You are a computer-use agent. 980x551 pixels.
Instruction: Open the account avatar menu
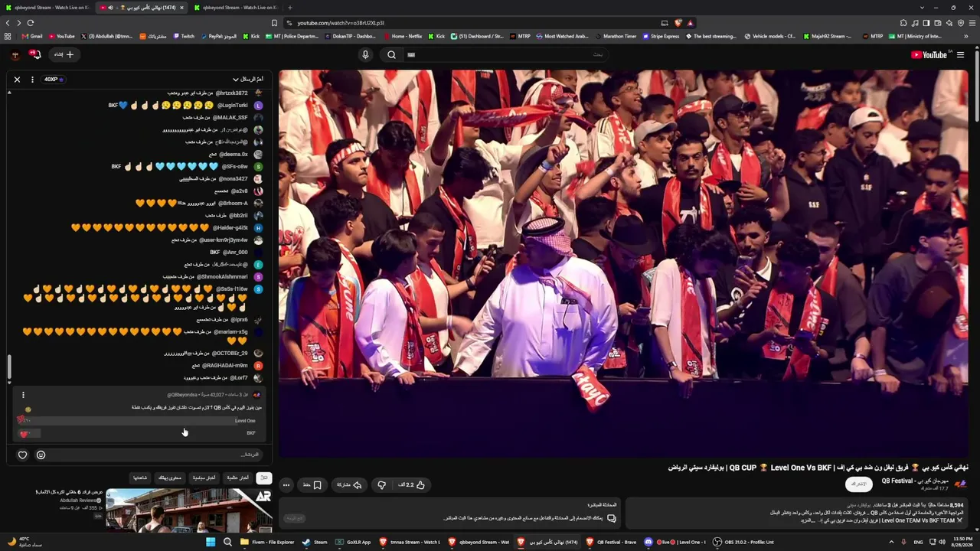(x=15, y=54)
